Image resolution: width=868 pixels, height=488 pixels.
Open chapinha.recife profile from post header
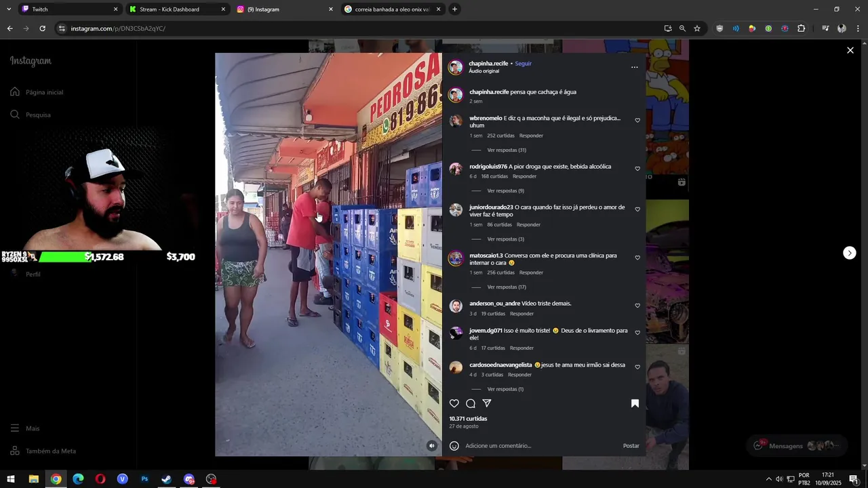pyautogui.click(x=488, y=64)
